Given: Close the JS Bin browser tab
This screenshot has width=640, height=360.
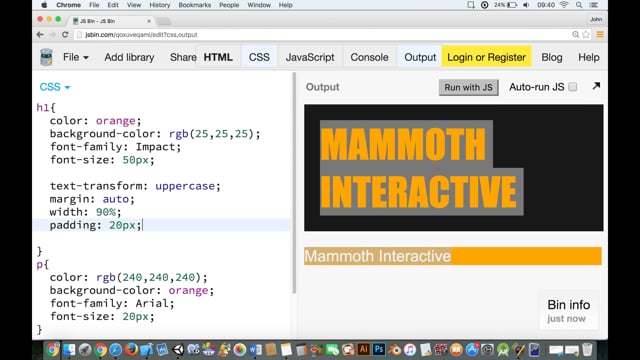Looking at the screenshot, I should [x=149, y=21].
